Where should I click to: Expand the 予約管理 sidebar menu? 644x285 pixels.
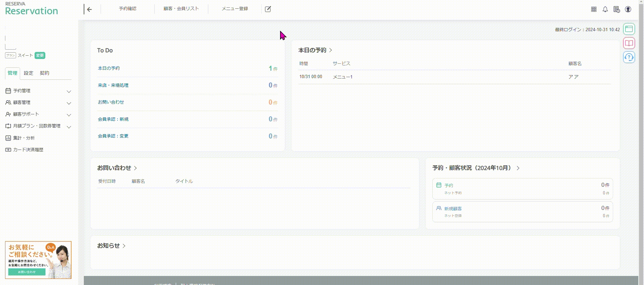(x=38, y=91)
